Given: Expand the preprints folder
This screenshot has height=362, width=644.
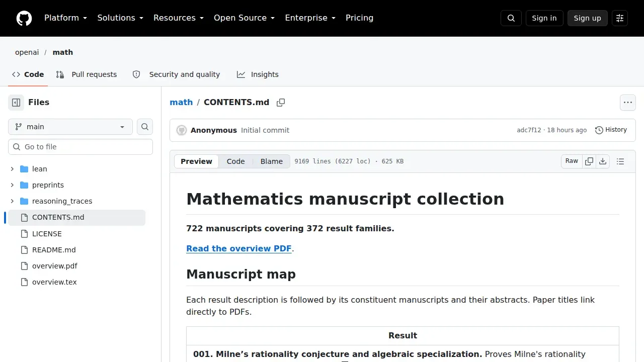Looking at the screenshot, I should point(12,185).
